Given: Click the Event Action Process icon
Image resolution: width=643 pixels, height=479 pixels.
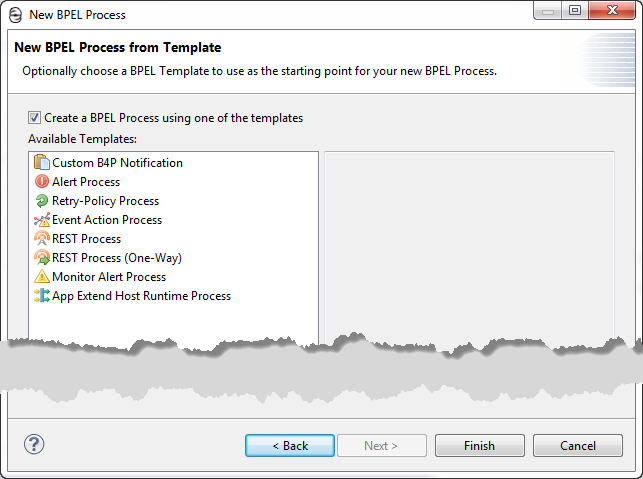Looking at the screenshot, I should (42, 219).
